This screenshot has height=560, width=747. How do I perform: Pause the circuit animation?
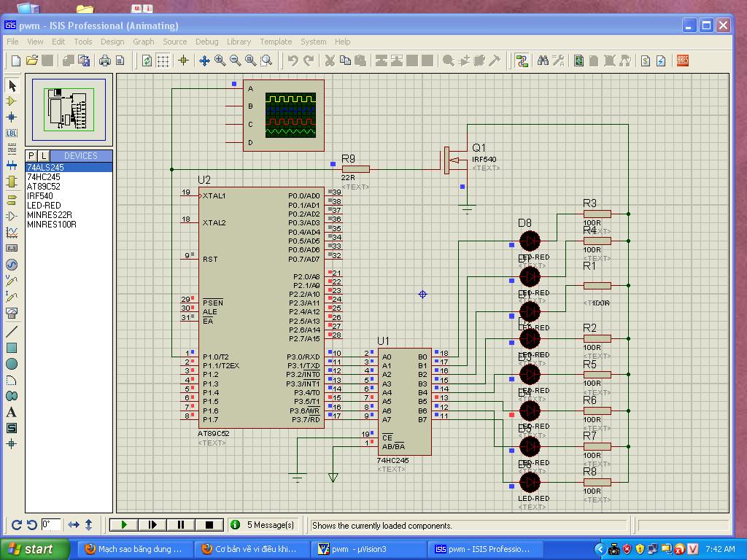click(x=180, y=524)
